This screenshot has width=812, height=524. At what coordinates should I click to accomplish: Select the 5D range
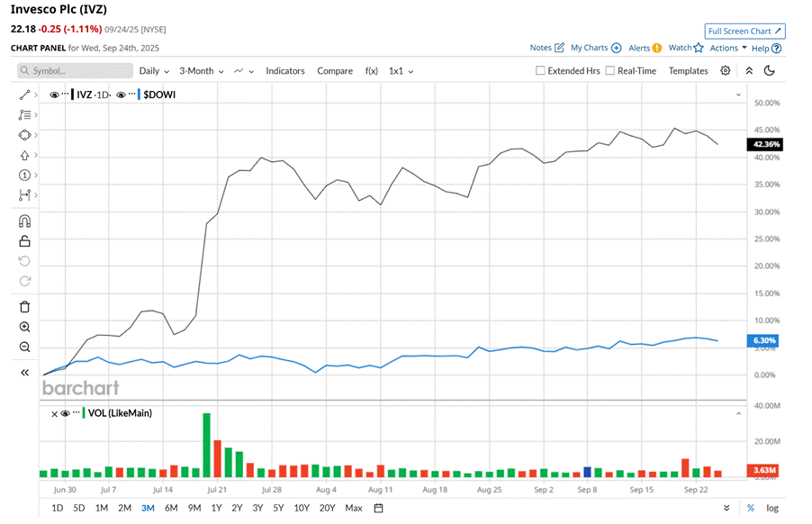pyautogui.click(x=79, y=509)
